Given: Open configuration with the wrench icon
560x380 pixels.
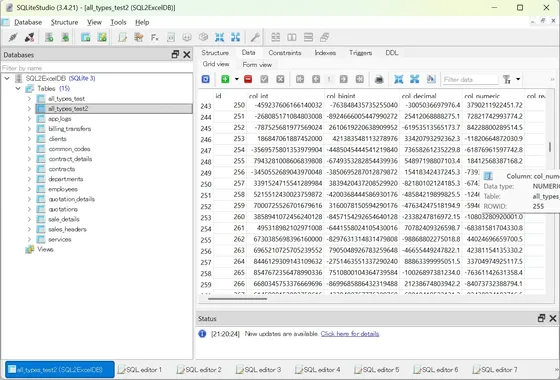Looking at the screenshot, I should (255, 37).
